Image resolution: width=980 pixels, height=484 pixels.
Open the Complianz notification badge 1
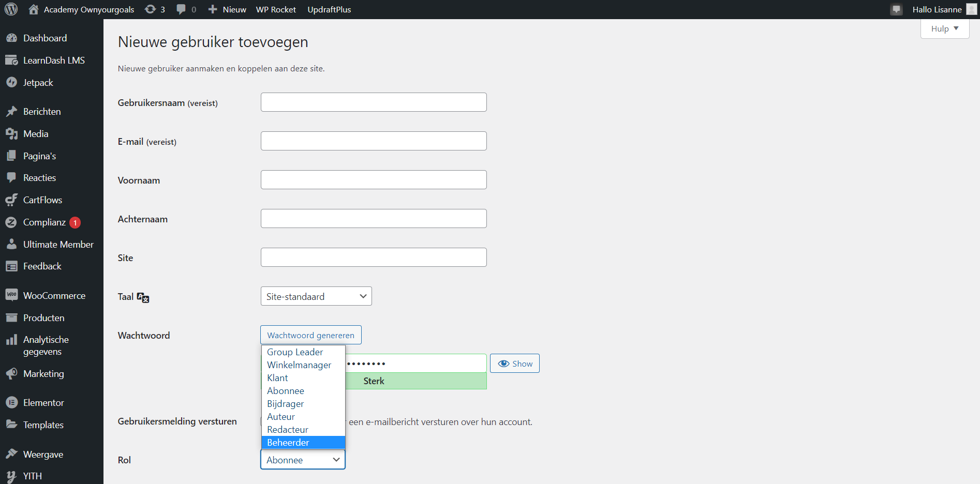point(75,223)
